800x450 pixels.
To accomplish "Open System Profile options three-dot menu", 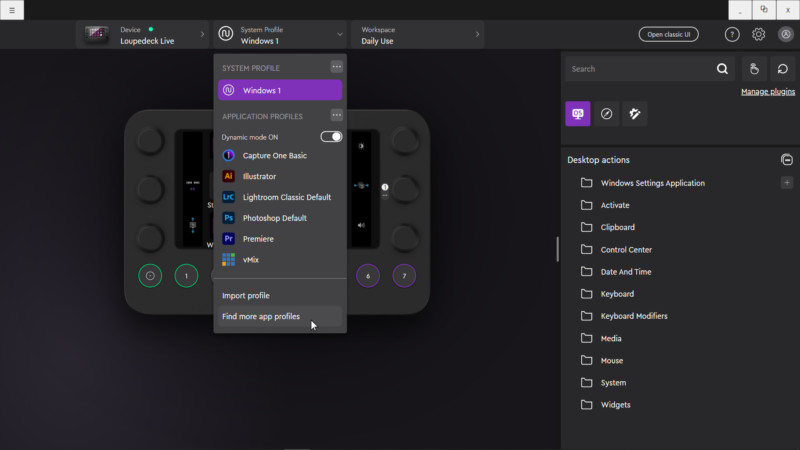I will pyautogui.click(x=336, y=67).
